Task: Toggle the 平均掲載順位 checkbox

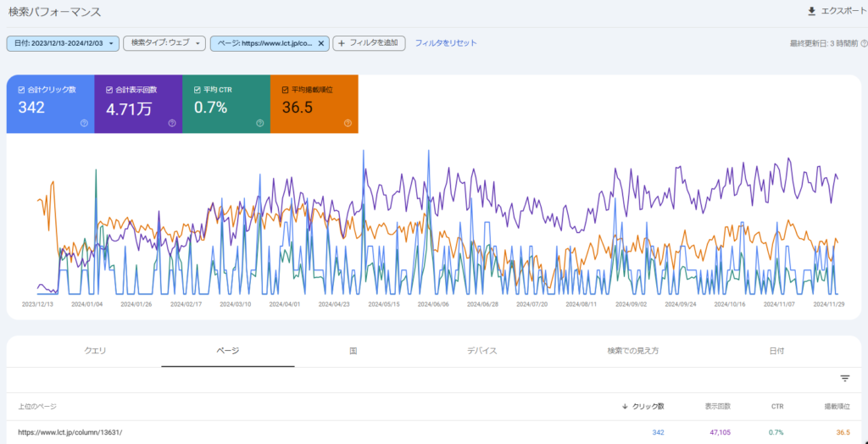Action: tap(285, 90)
